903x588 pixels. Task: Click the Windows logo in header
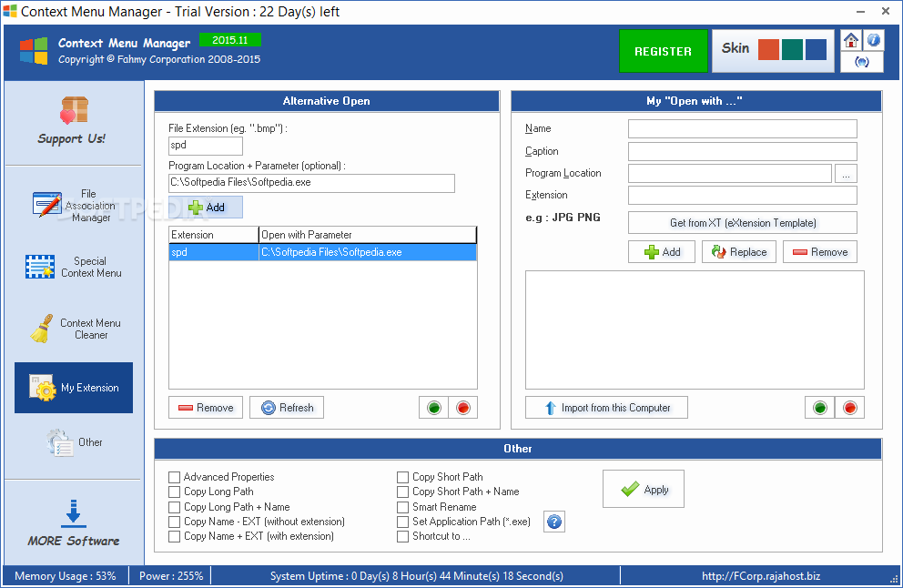[x=34, y=51]
